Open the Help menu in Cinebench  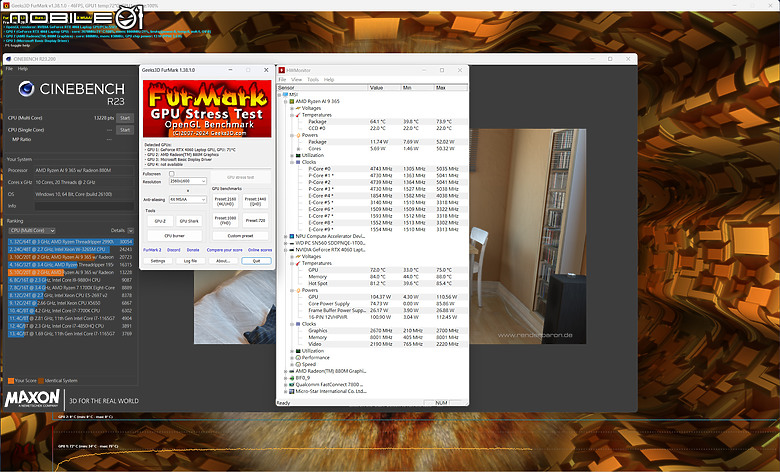[x=23, y=69]
